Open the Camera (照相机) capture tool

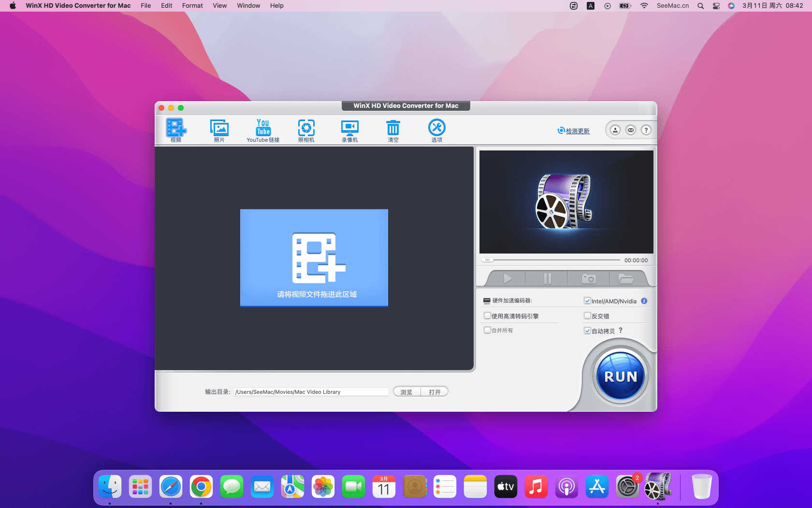[306, 129]
